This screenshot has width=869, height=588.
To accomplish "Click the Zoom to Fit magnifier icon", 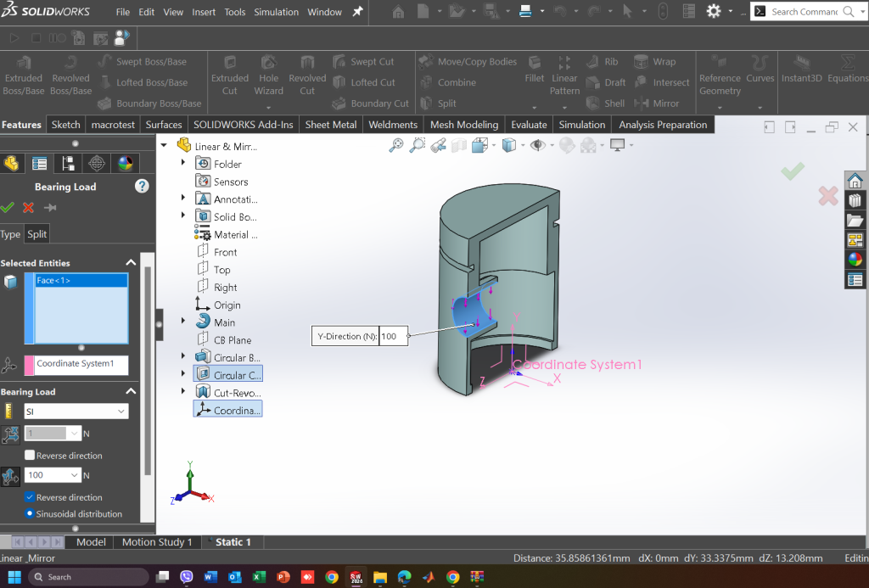I will tap(396, 146).
